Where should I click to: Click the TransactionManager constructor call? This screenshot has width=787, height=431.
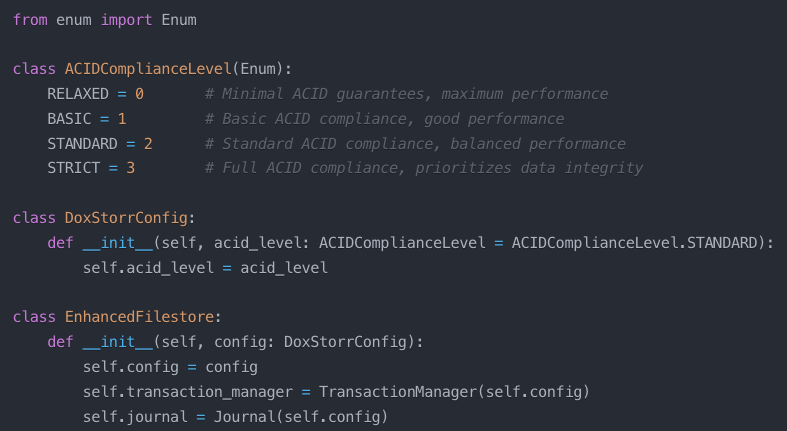(454, 392)
